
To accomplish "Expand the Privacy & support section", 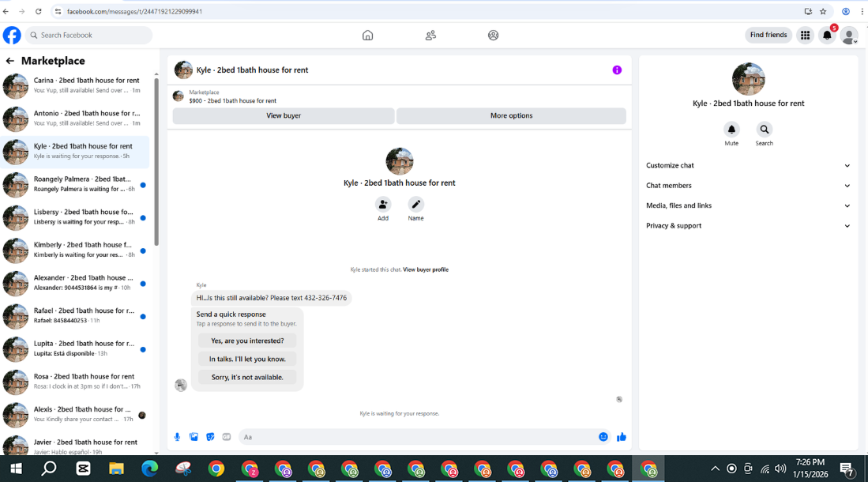I will click(x=748, y=226).
